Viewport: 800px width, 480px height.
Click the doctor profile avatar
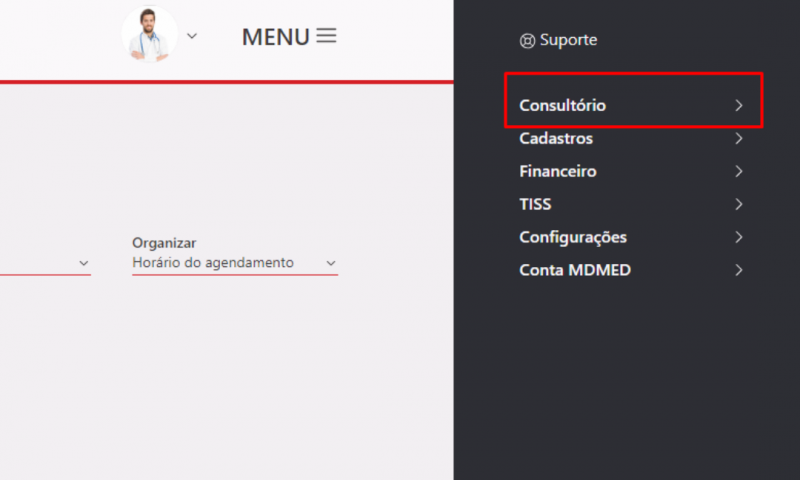[x=149, y=35]
